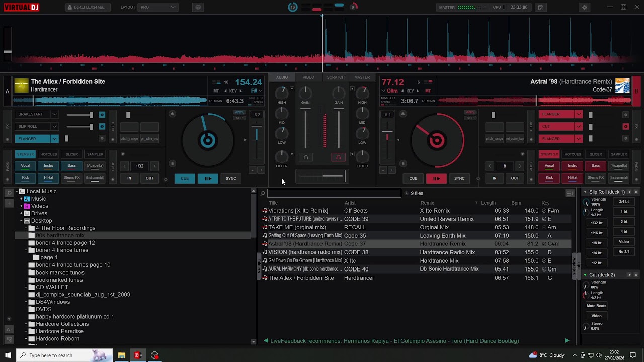
Task: Select the HOTCUES pad page on deck A
Action: pyautogui.click(x=49, y=154)
